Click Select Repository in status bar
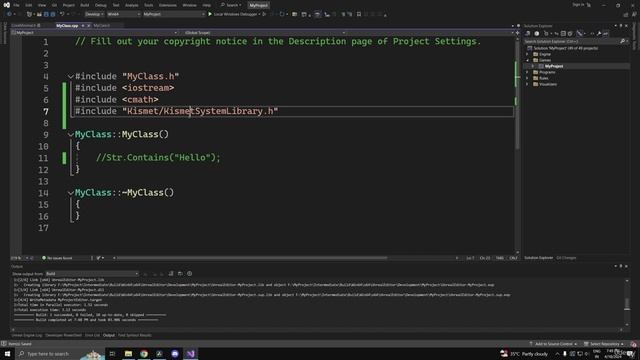Screen dimensions: 640x360 (x=604, y=344)
